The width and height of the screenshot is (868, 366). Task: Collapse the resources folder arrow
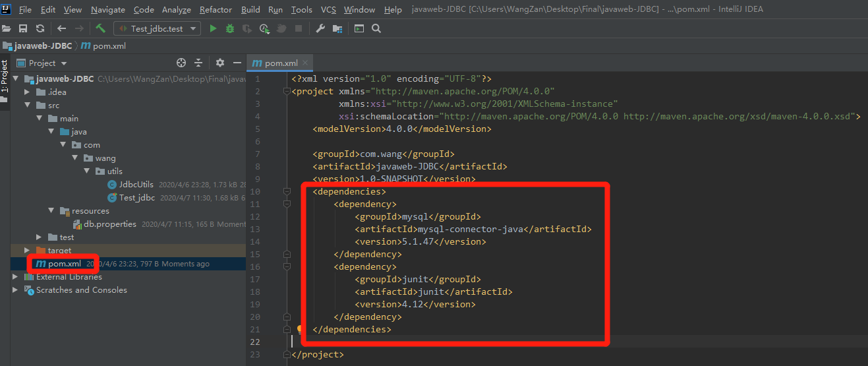tap(51, 210)
